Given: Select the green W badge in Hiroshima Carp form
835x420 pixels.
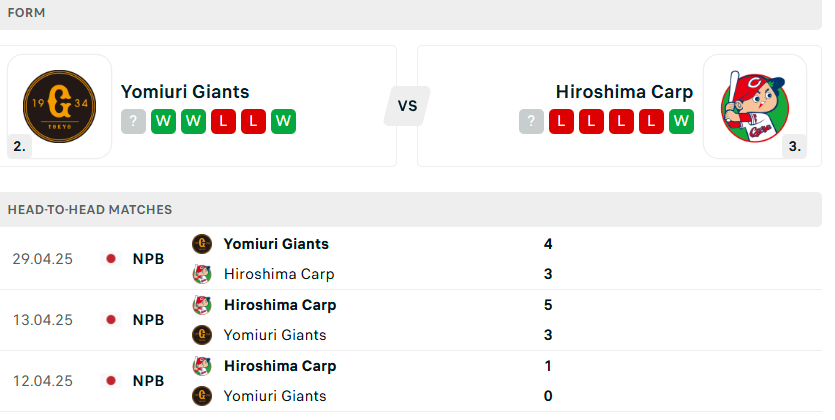Looking at the screenshot, I should (x=681, y=121).
